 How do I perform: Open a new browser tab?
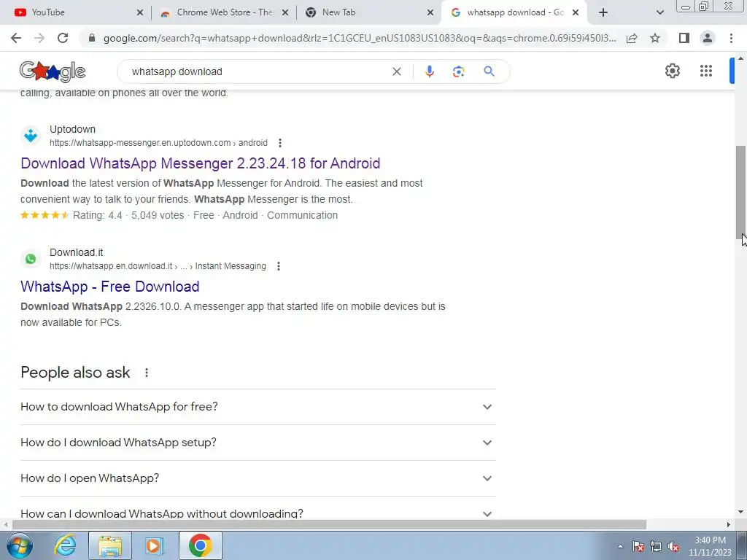point(603,12)
